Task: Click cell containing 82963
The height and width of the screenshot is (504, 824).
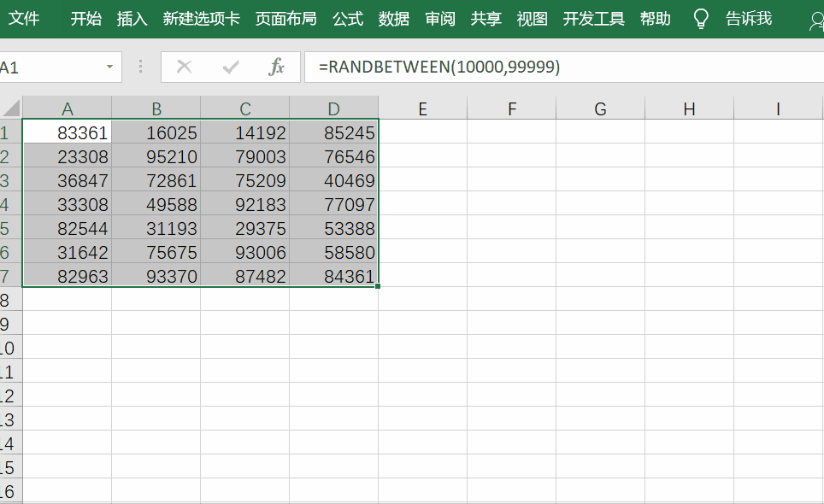Action: (x=68, y=276)
